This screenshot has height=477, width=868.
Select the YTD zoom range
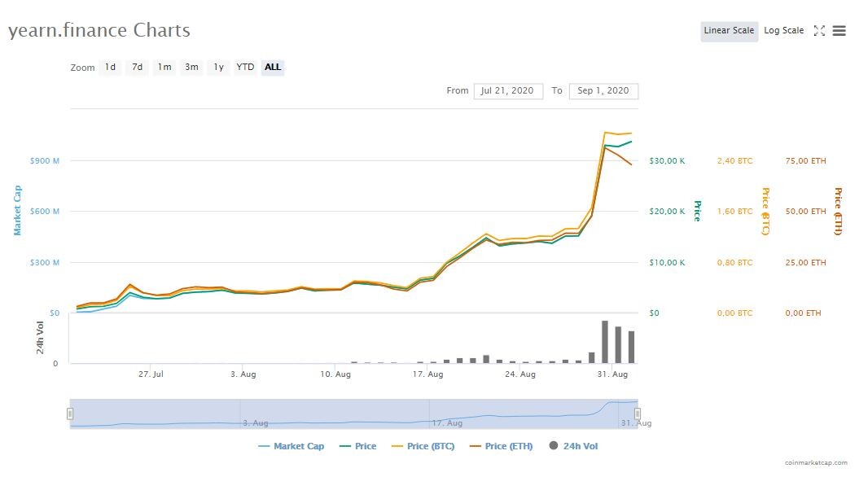pyautogui.click(x=245, y=68)
